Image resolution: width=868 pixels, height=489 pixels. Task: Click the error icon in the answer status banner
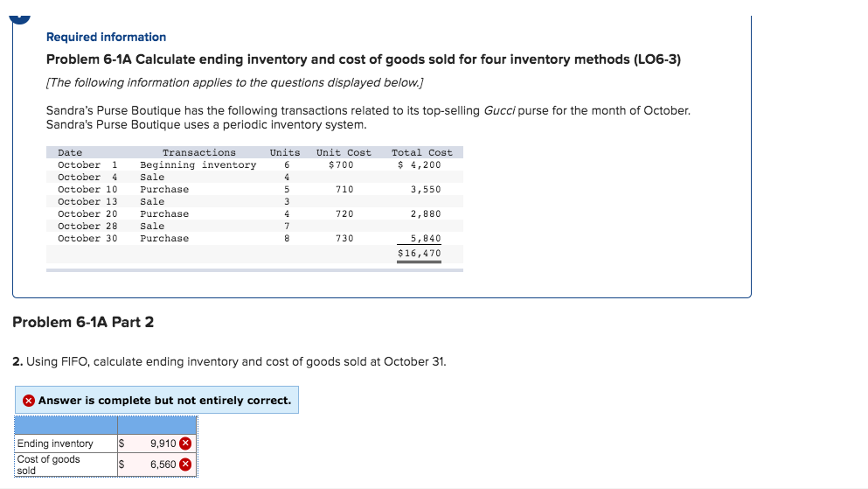[29, 401]
